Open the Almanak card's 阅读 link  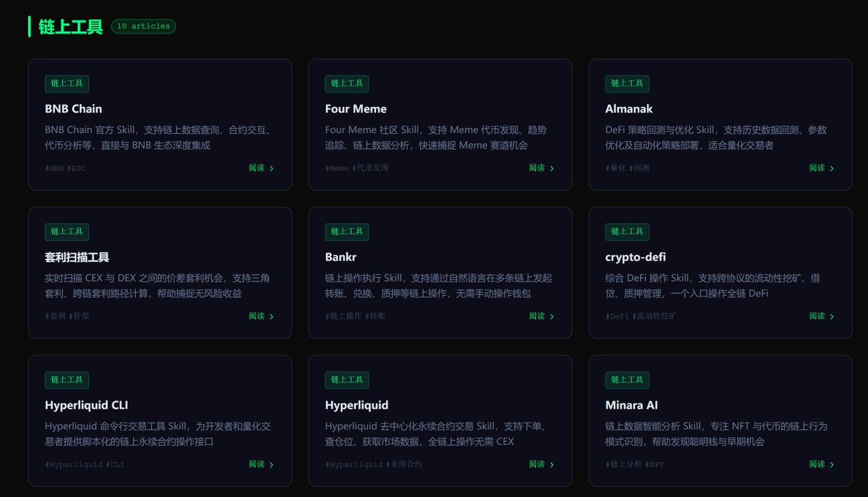click(822, 168)
